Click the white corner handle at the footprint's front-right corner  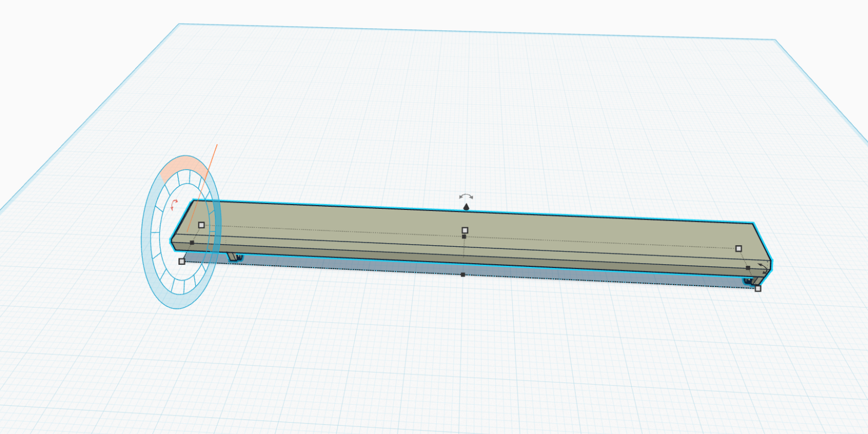point(758,289)
